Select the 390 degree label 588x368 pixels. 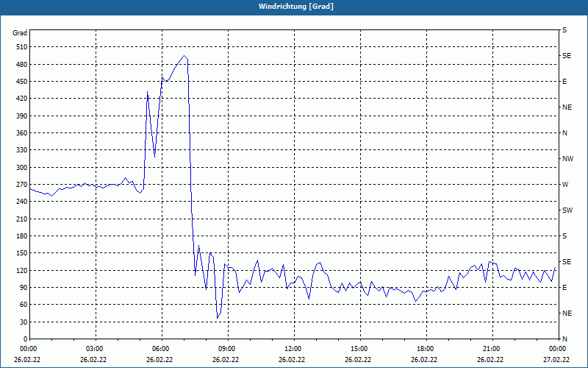pyautogui.click(x=22, y=116)
